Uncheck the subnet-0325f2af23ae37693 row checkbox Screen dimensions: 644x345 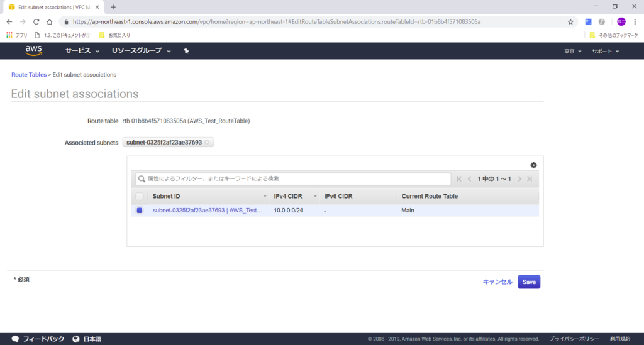pyautogui.click(x=140, y=211)
